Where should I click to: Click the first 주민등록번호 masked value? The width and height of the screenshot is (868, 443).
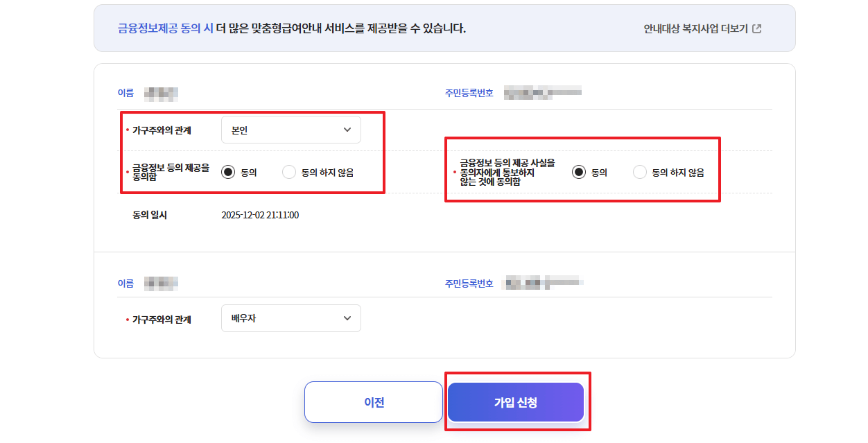[544, 91]
